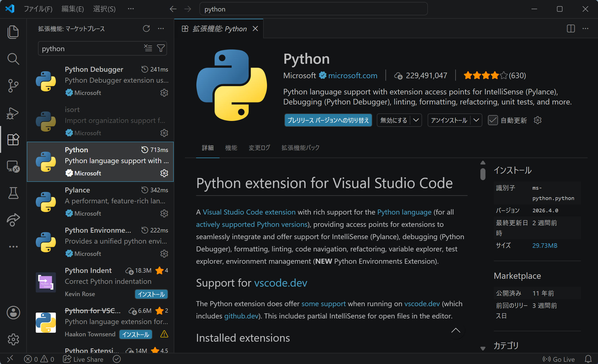Open the Live Share activity bar icon
598x364 pixels.
click(x=13, y=220)
